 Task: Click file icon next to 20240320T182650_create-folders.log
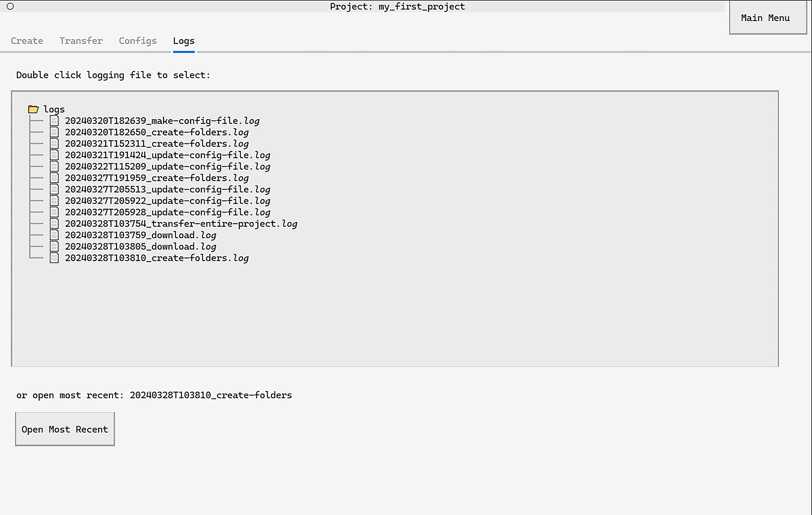pos(54,132)
